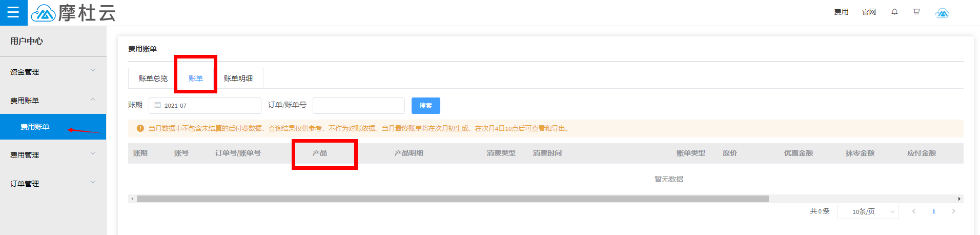Click the 搜索 button

tap(425, 106)
